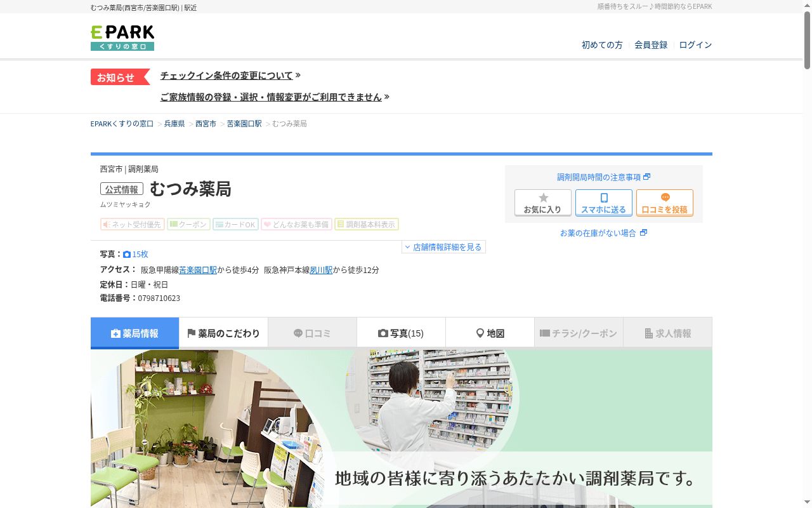
Task: Select the チラシ/クーポン tab
Action: [x=579, y=333]
